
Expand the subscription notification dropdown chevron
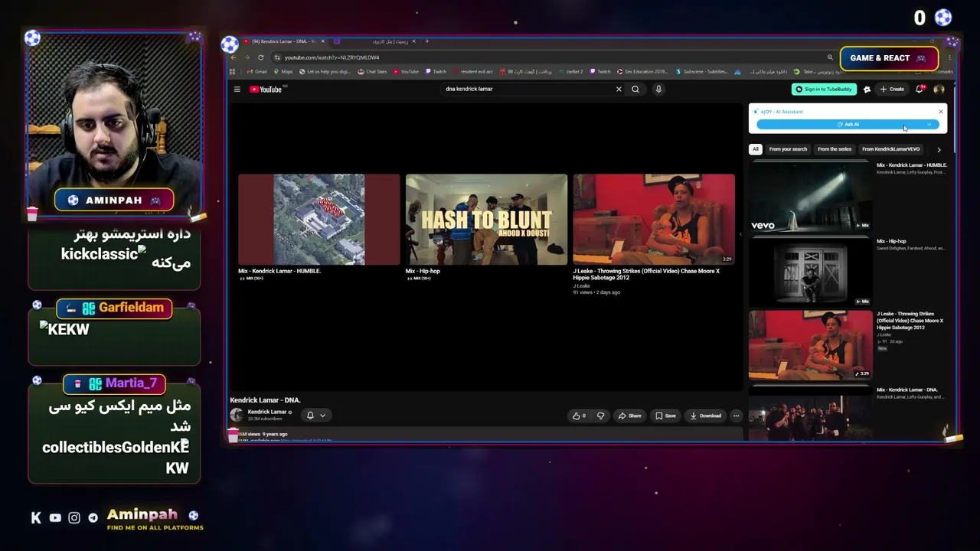click(x=322, y=416)
